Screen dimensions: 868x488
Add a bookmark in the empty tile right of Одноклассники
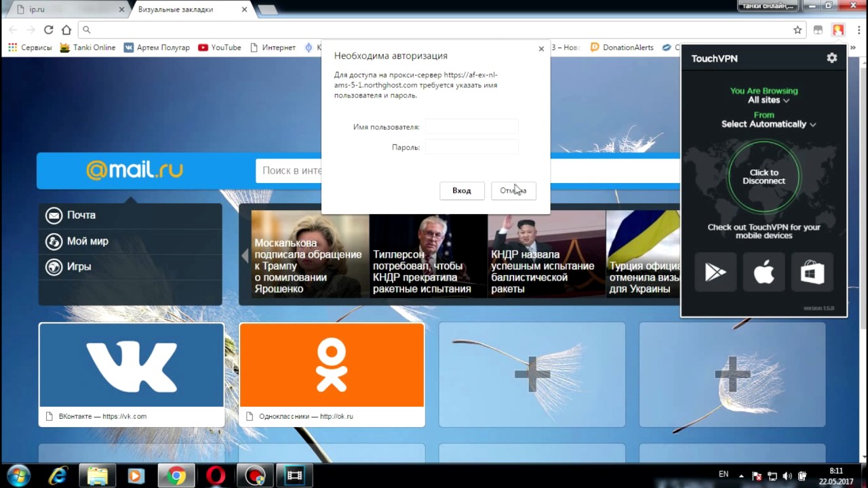(532, 374)
